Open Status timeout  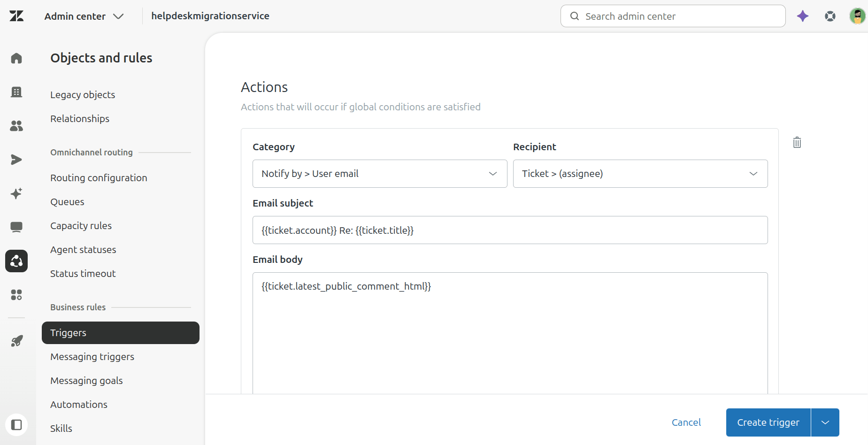83,274
